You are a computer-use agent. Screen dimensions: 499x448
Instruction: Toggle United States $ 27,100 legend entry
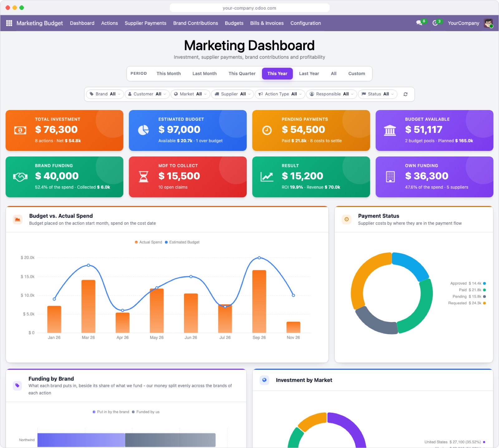pyautogui.click(x=455, y=442)
